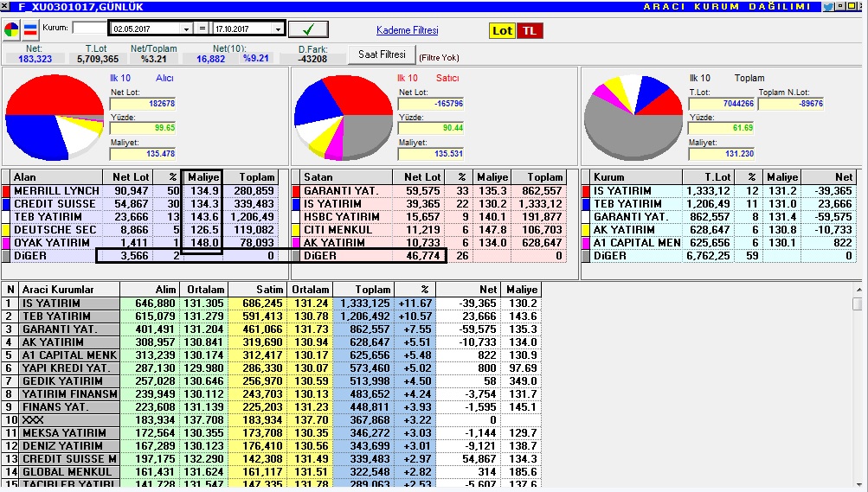Open the Saat Filtresi button

382,54
